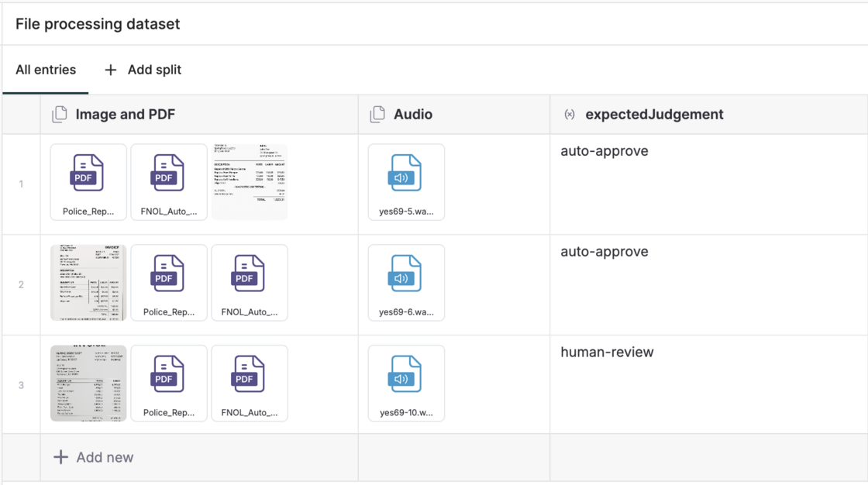Click the Audio column header
868x485 pixels.
[454, 114]
